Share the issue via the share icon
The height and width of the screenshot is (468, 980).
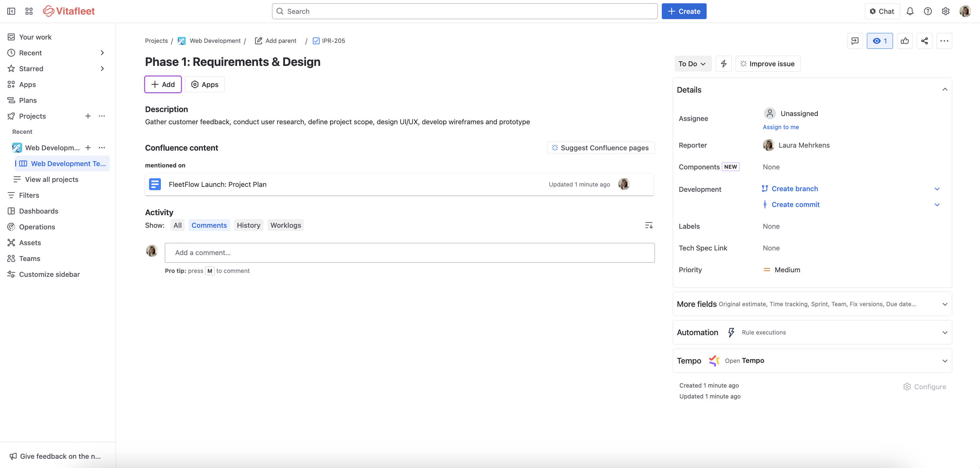pyautogui.click(x=925, y=41)
